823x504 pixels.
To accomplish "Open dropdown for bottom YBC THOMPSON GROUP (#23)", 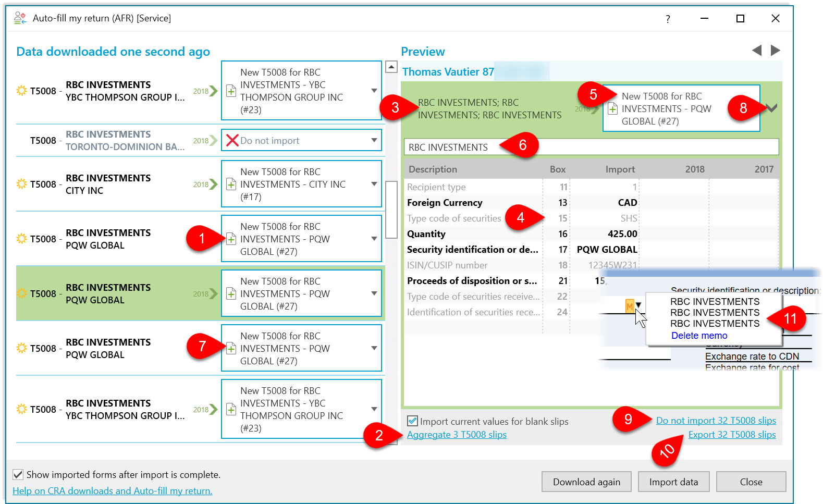I will pyautogui.click(x=374, y=409).
